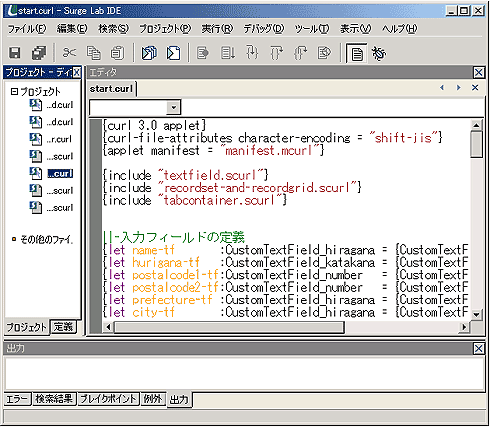490x427 pixels.
Task: Click the Paste toolbar icon
Action: click(117, 53)
